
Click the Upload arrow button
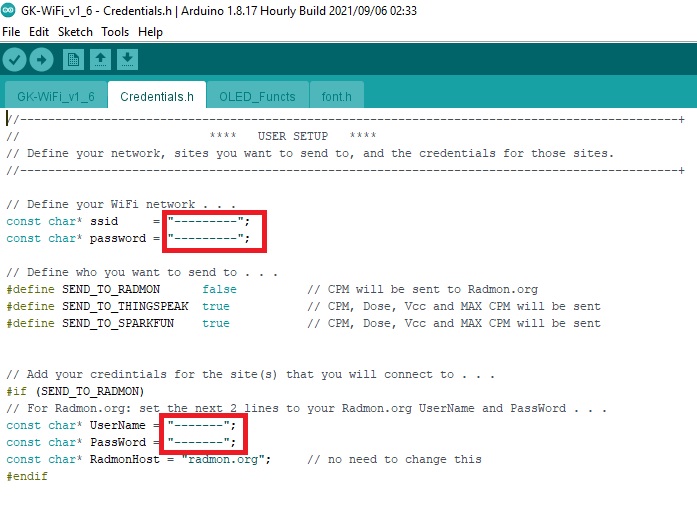[x=41, y=60]
